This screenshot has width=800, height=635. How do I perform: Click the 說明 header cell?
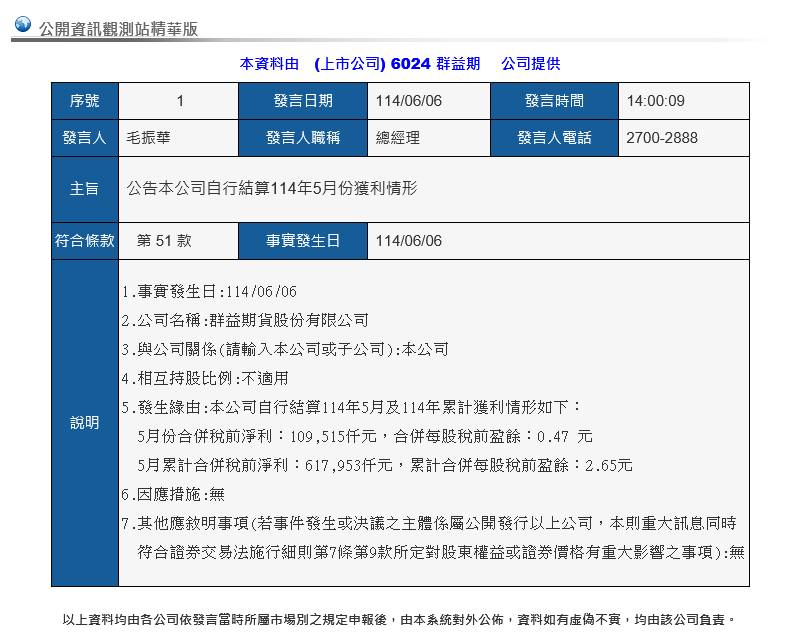coord(85,423)
